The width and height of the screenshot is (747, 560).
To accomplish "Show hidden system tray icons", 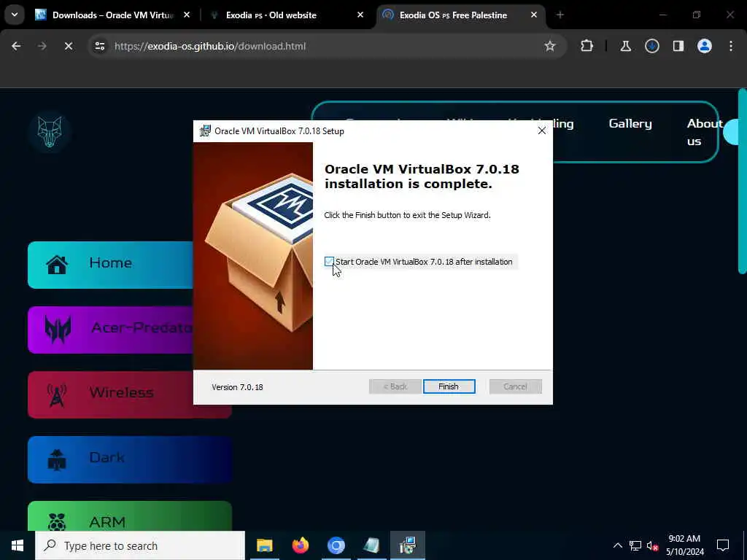I will pos(617,545).
